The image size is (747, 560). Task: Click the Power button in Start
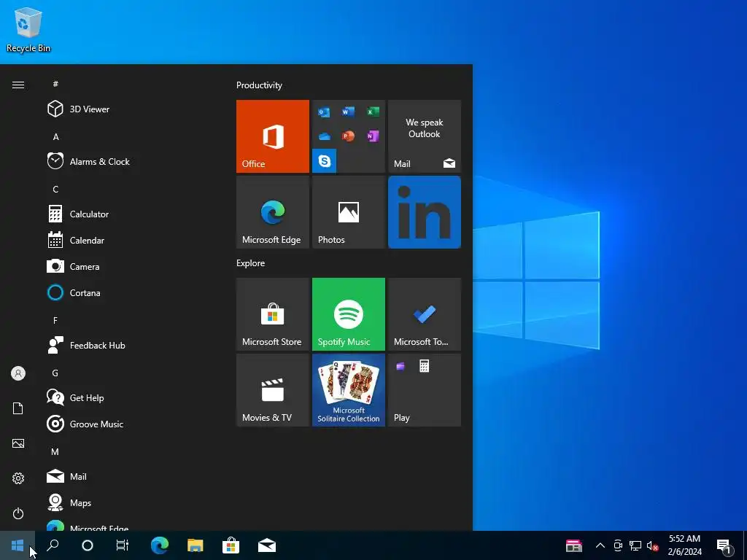(x=18, y=513)
